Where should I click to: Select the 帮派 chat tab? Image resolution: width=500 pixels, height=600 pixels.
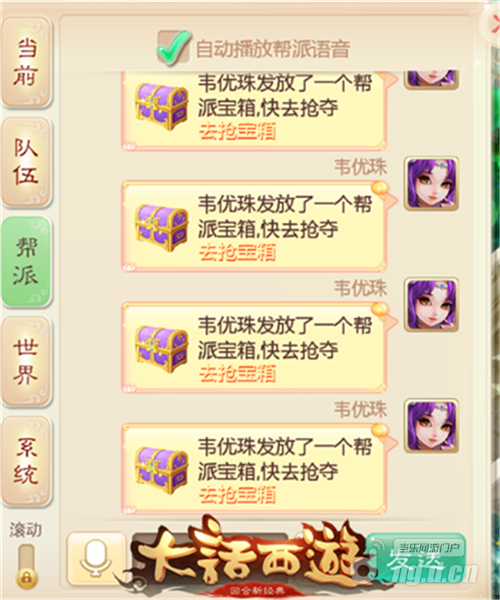27,262
